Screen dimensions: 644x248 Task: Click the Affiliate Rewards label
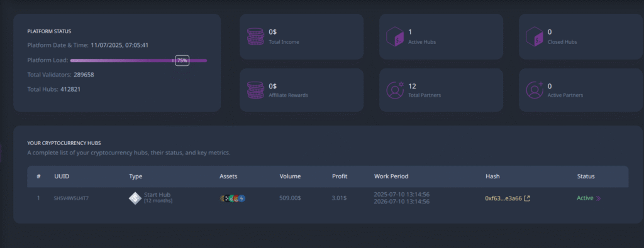tap(288, 95)
